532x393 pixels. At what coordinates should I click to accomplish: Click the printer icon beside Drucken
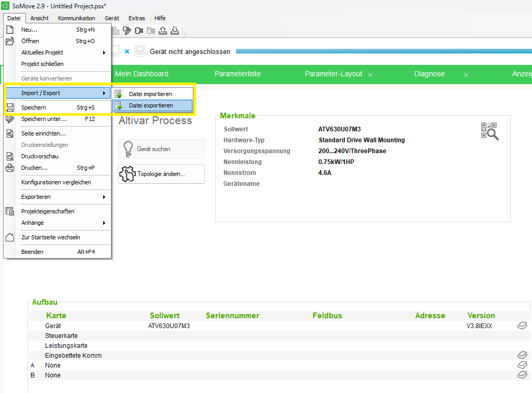coord(10,168)
